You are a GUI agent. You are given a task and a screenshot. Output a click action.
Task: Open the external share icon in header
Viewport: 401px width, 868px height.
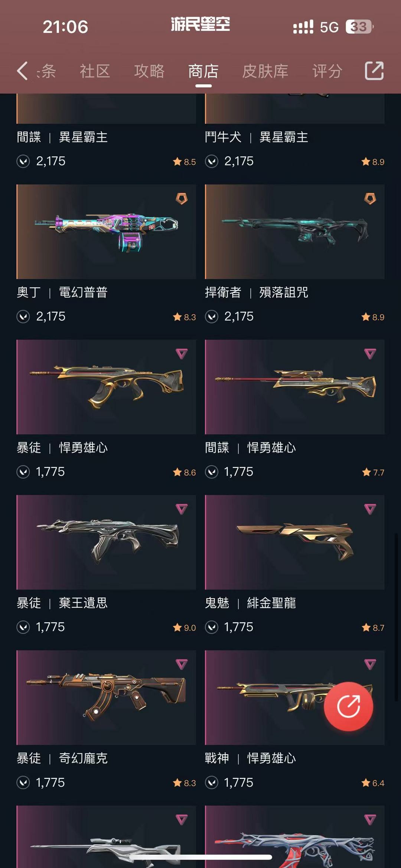(x=374, y=71)
